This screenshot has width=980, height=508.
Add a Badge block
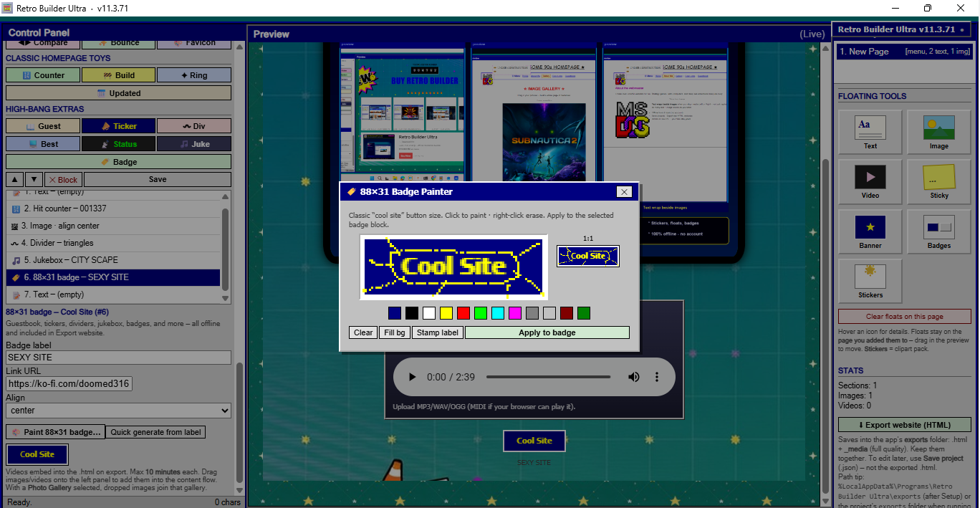(x=119, y=162)
